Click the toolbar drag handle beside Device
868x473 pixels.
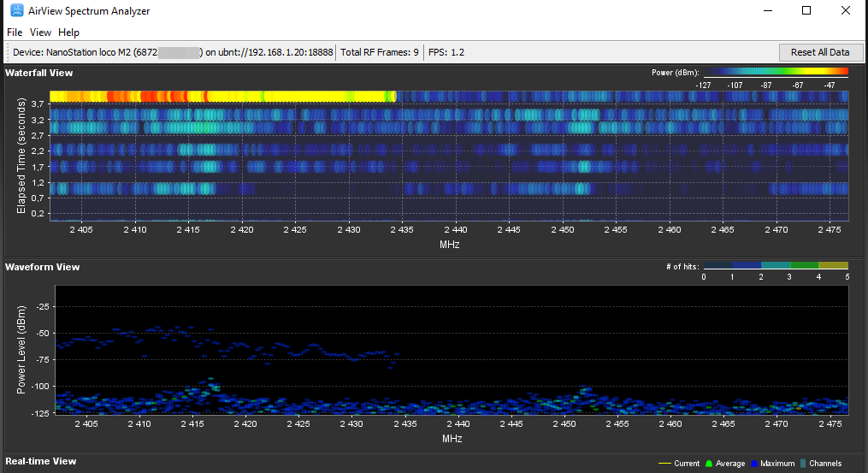point(8,53)
